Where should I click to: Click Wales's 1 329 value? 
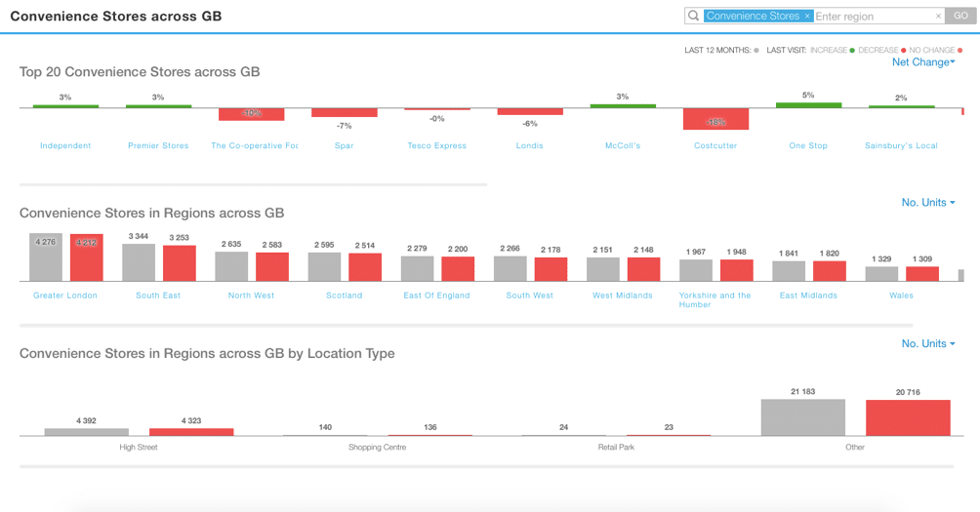[x=881, y=258]
